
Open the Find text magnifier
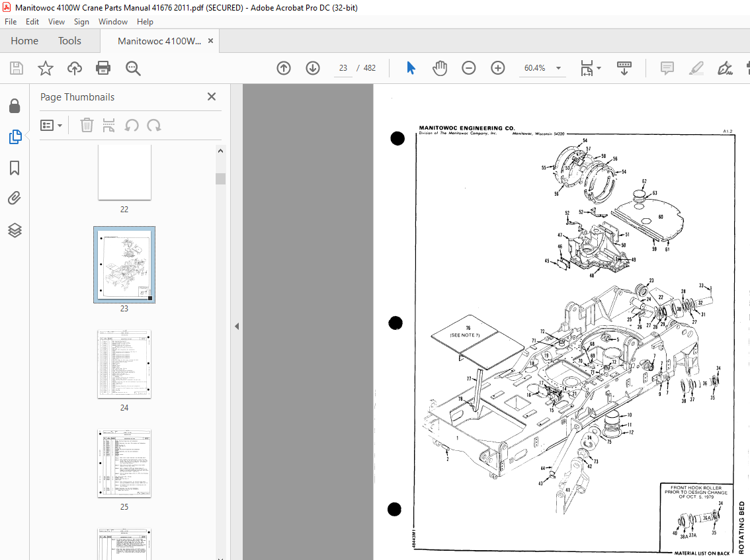pos(133,68)
